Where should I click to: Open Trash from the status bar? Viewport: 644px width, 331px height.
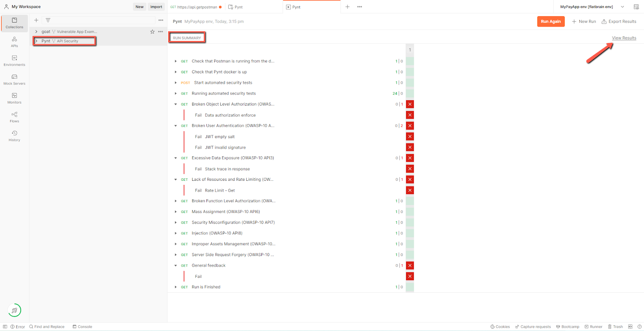click(x=615, y=327)
